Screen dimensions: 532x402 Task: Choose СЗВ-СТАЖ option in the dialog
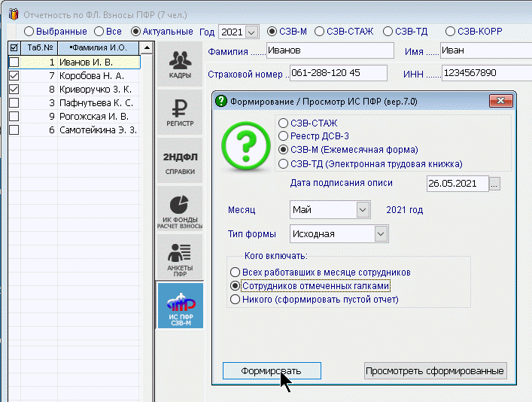tap(283, 123)
